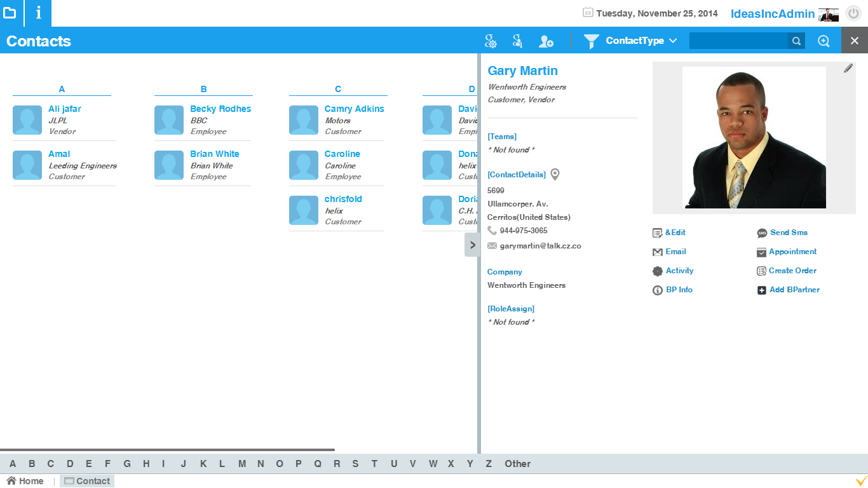Expand the contact list with side arrow
This screenshot has width=868, height=488.
pos(471,245)
